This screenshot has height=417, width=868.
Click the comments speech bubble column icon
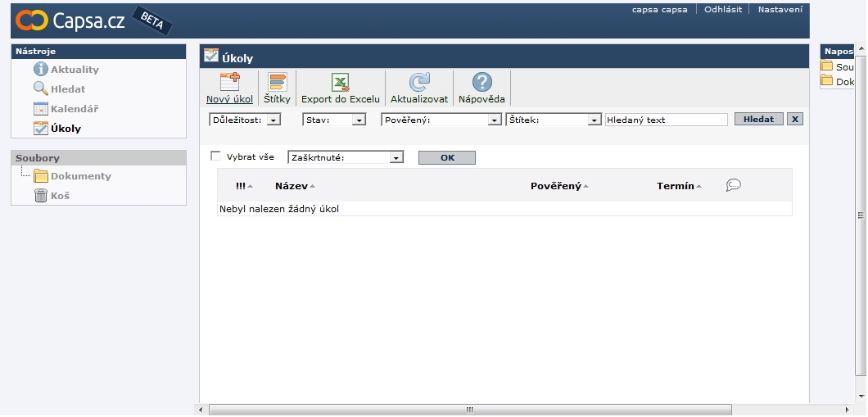pos(734,186)
